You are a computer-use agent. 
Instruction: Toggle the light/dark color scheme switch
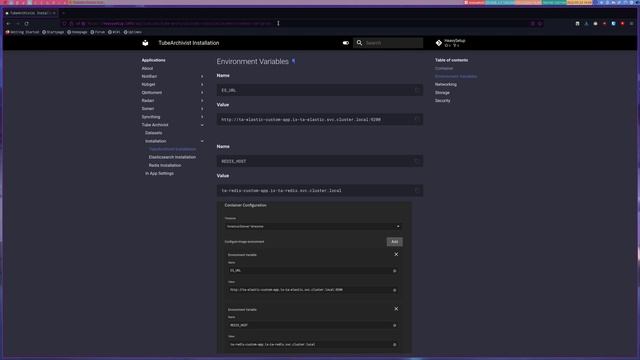pyautogui.click(x=346, y=43)
